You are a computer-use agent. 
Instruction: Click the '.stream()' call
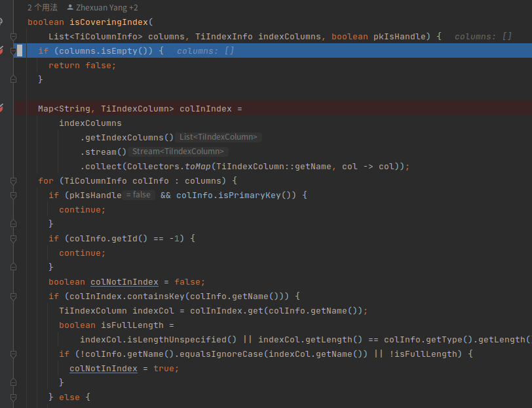(x=104, y=152)
